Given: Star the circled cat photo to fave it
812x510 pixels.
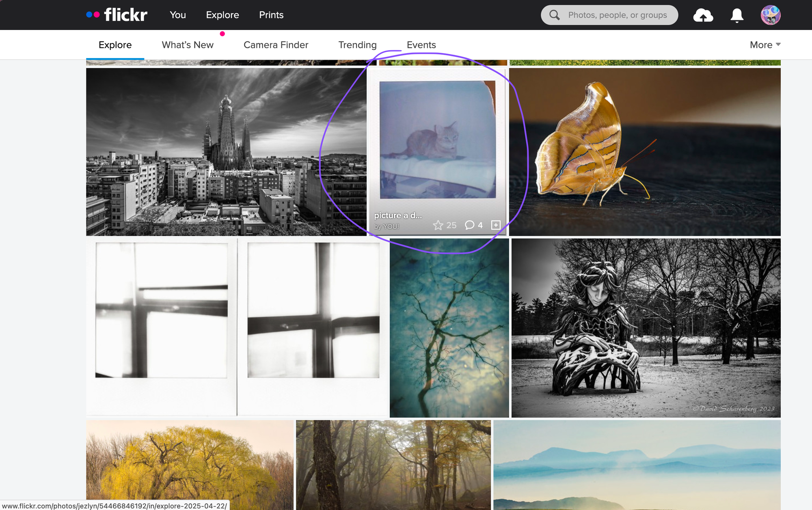Looking at the screenshot, I should pyautogui.click(x=438, y=226).
